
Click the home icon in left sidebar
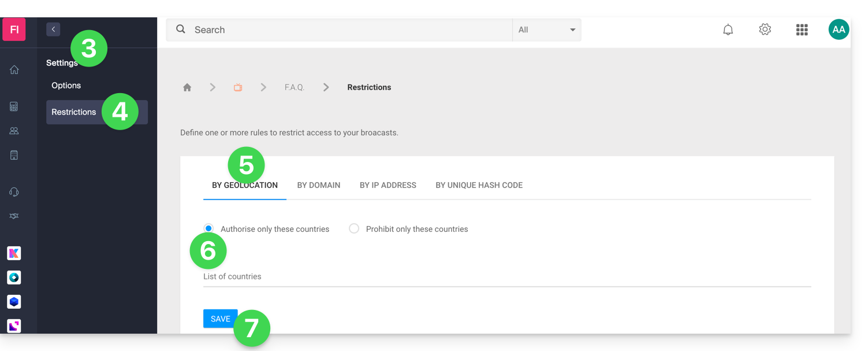pyautogui.click(x=14, y=70)
